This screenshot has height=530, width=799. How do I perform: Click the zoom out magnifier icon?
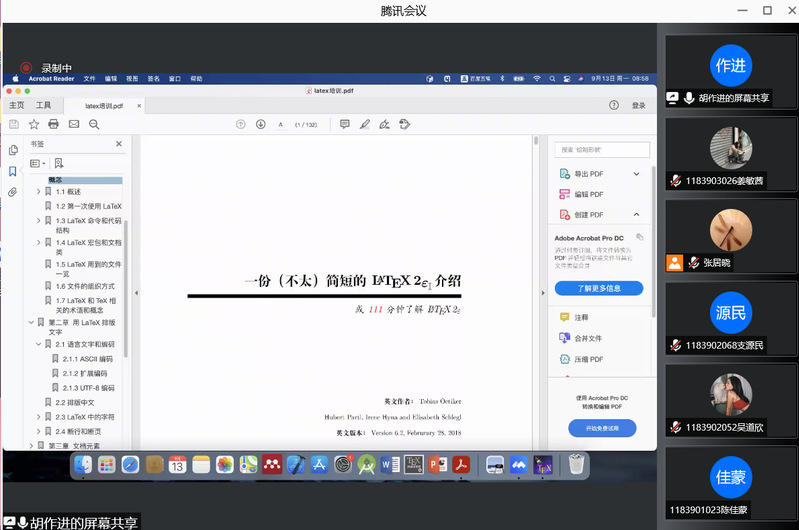point(94,124)
